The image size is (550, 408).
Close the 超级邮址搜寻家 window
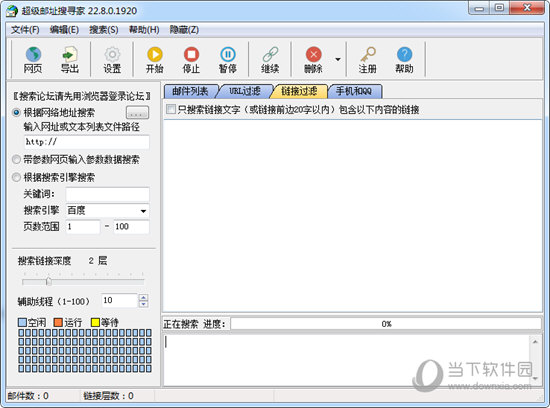(527, 8)
